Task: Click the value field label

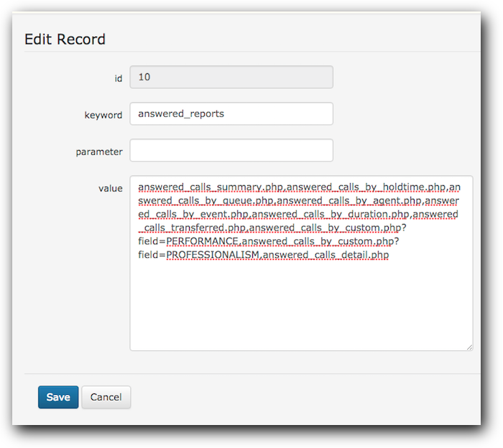Action: [x=111, y=188]
